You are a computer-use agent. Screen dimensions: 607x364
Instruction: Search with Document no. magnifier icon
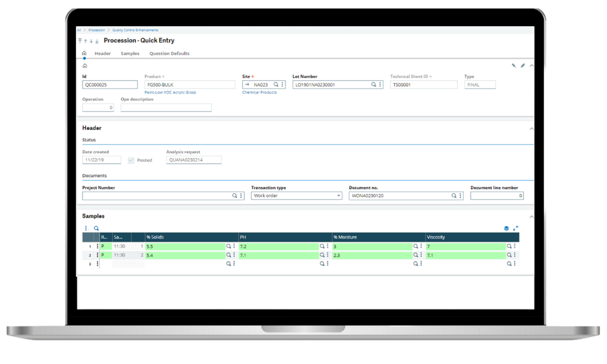coord(453,196)
